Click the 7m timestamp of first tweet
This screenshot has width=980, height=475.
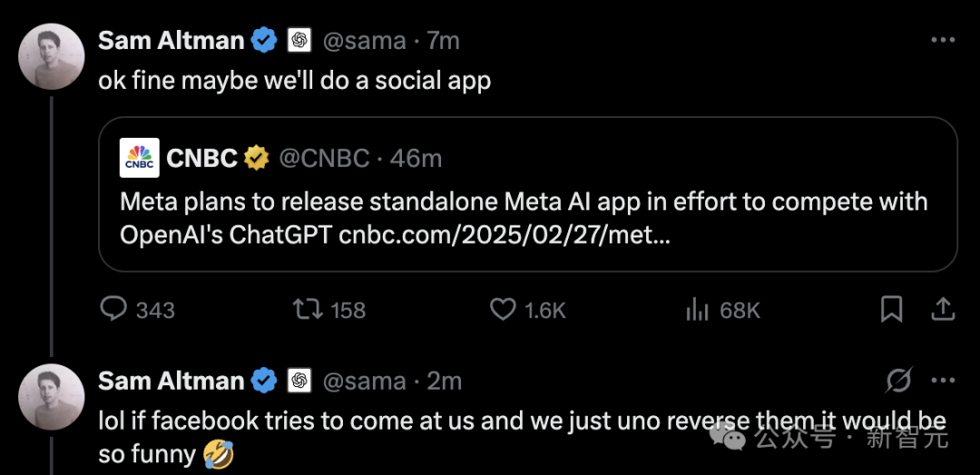(x=444, y=41)
